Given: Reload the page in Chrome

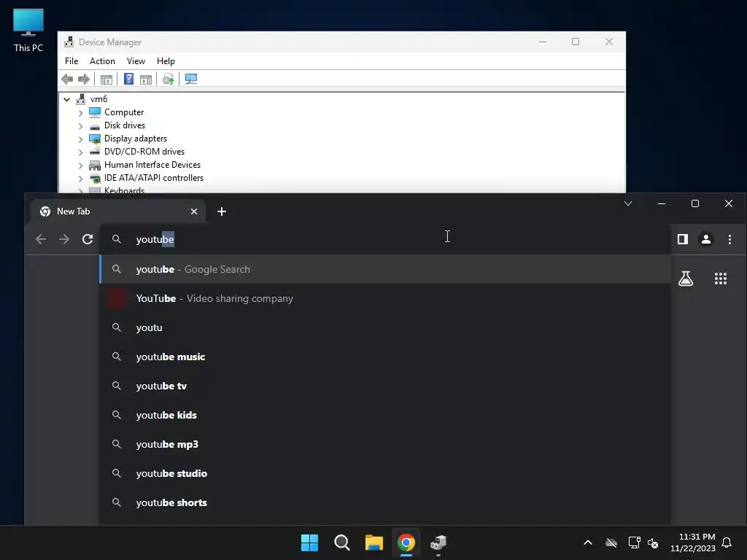Looking at the screenshot, I should tap(88, 239).
